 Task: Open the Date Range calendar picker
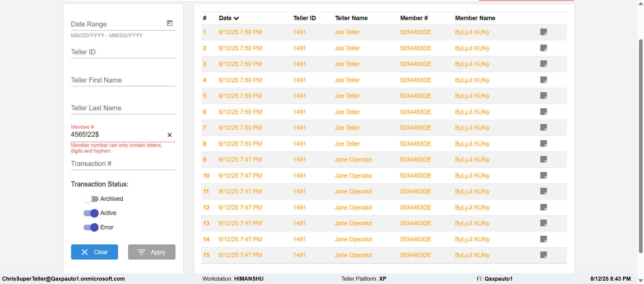click(x=170, y=23)
